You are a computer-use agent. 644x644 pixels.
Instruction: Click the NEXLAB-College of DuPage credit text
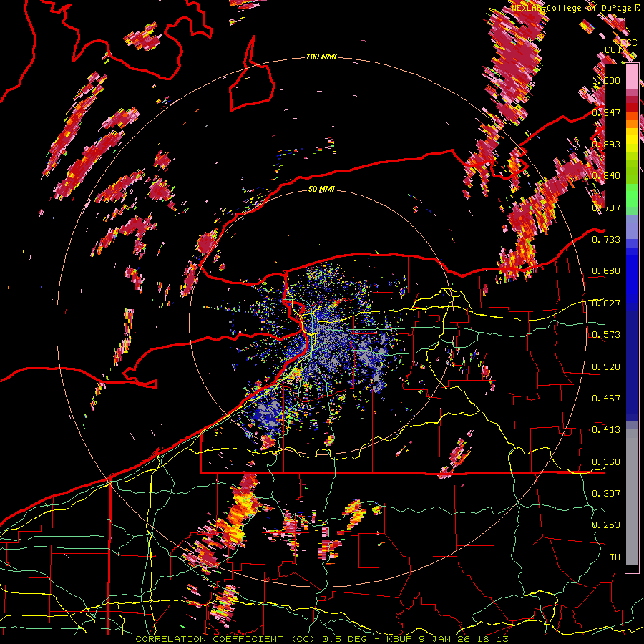(x=571, y=8)
